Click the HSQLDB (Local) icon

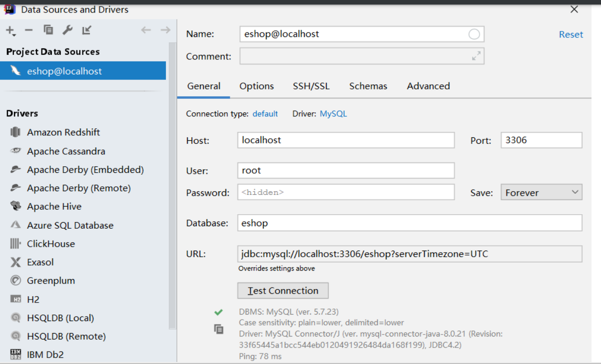tap(15, 318)
